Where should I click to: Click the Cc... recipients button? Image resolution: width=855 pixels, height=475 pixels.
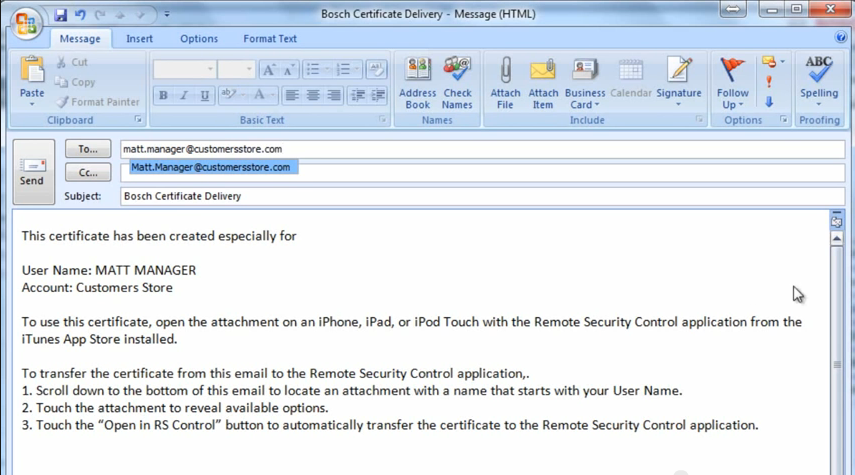pyautogui.click(x=88, y=172)
